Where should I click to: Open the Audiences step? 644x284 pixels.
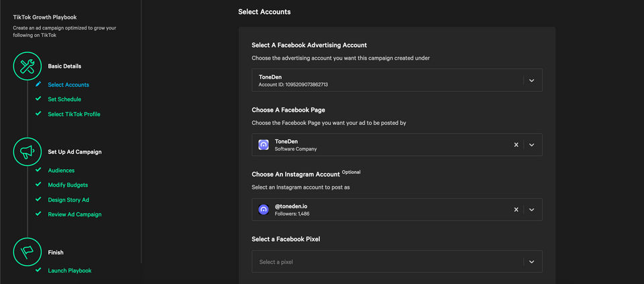[x=61, y=170]
